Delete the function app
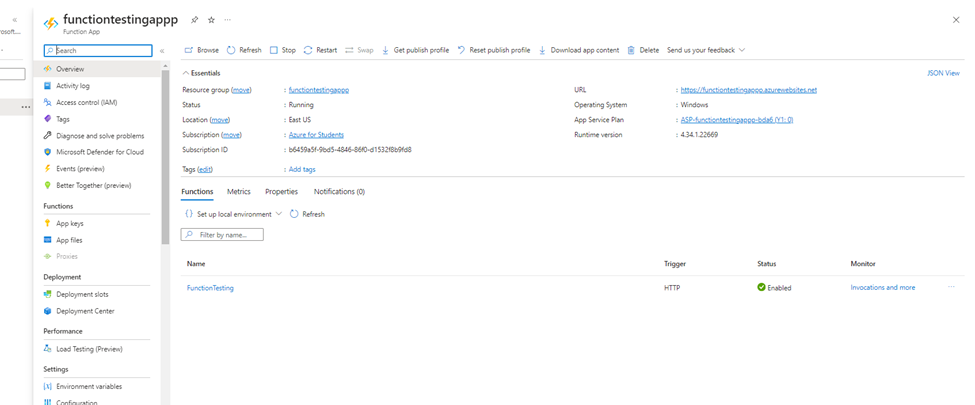The height and width of the screenshot is (405, 975). 643,50
